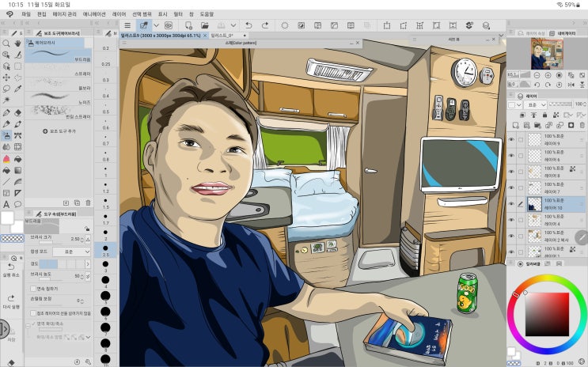Select the Move layer tool
This screenshot has width=588, height=367.
6,78
